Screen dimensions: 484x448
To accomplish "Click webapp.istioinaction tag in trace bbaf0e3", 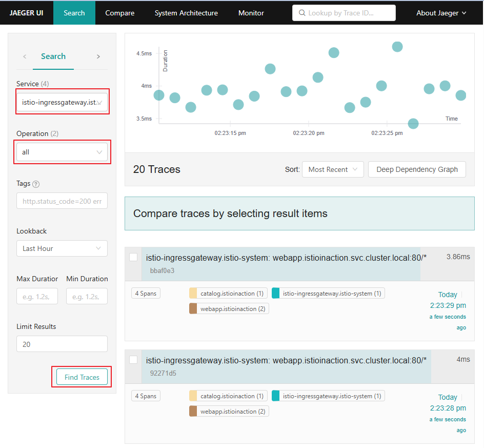I will tap(229, 308).
